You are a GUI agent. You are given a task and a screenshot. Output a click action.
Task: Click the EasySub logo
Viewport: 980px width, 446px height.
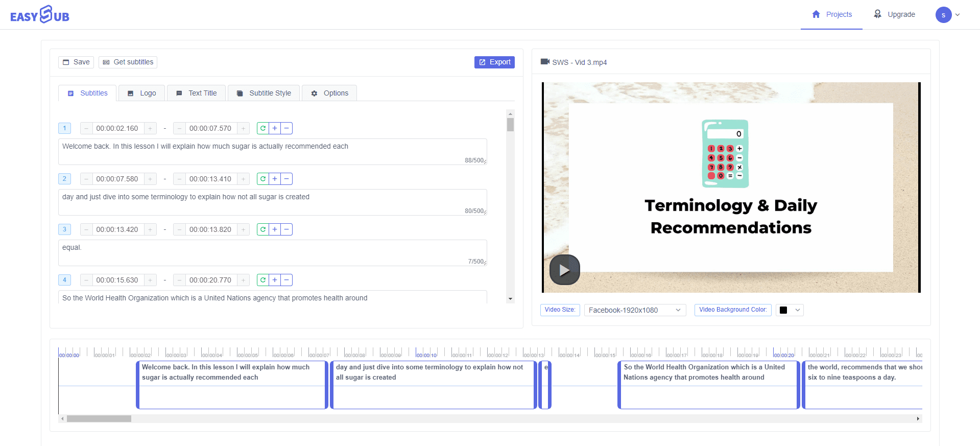40,14
